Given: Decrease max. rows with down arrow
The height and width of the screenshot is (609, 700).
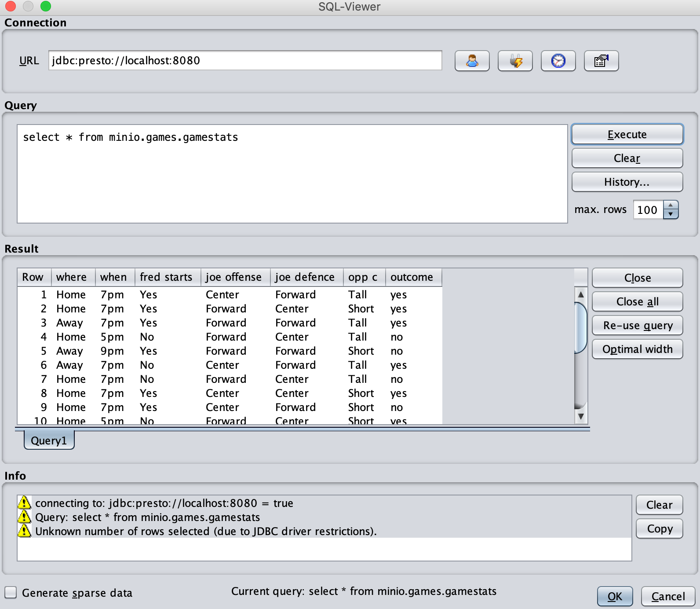Looking at the screenshot, I should [x=671, y=214].
